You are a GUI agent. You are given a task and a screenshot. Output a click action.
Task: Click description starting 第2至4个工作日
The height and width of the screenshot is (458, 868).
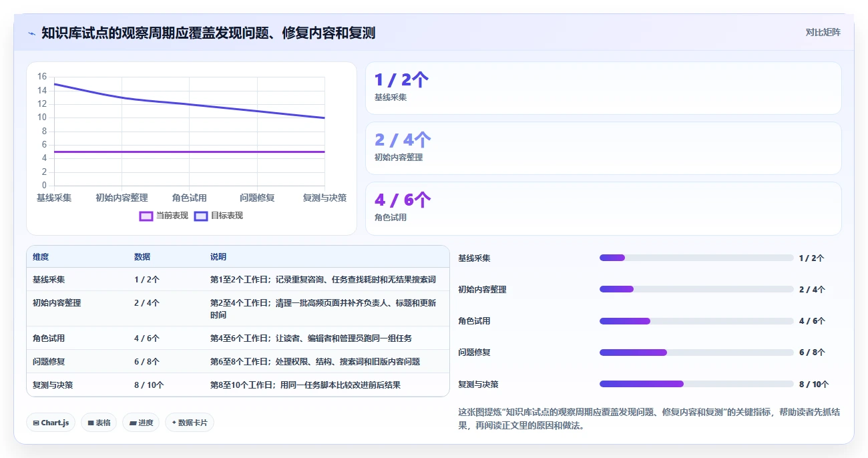(x=323, y=309)
